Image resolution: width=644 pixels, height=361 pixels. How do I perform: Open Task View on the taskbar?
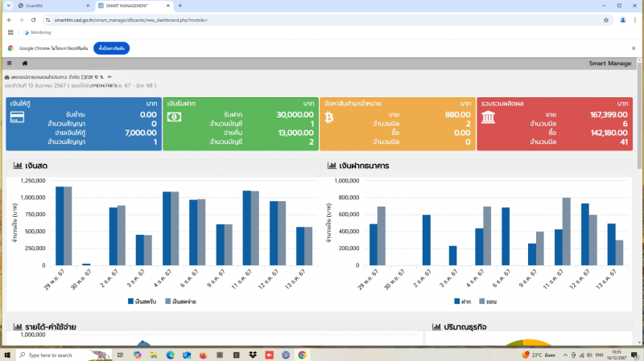click(120, 355)
